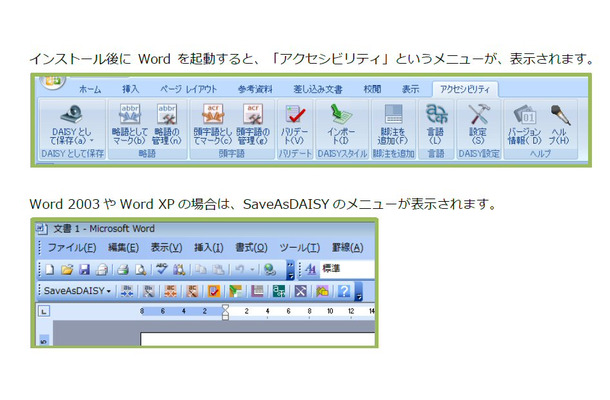Click the 標準 style box
Screen dimensions: 610x400
[x=347, y=269]
